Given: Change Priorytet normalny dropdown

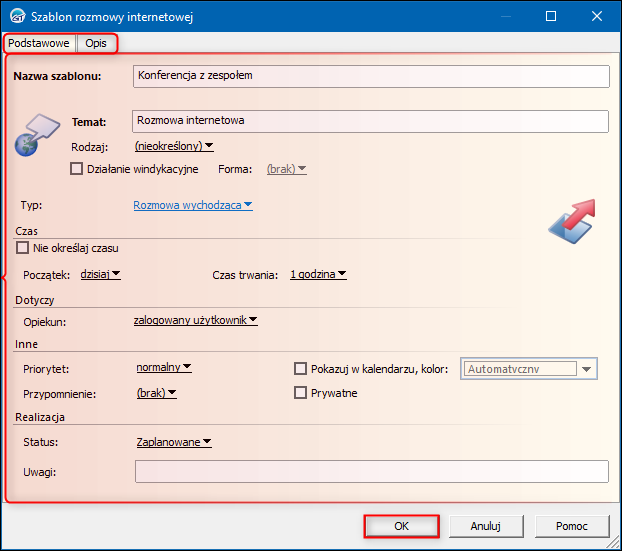Looking at the screenshot, I should (x=164, y=367).
